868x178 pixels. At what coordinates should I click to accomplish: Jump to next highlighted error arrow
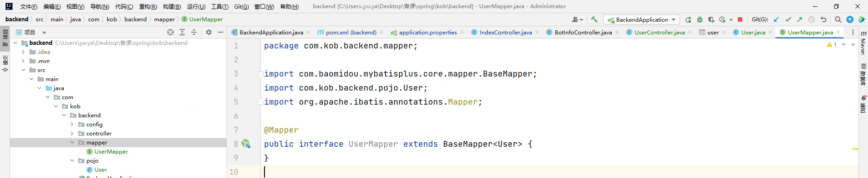(853, 44)
